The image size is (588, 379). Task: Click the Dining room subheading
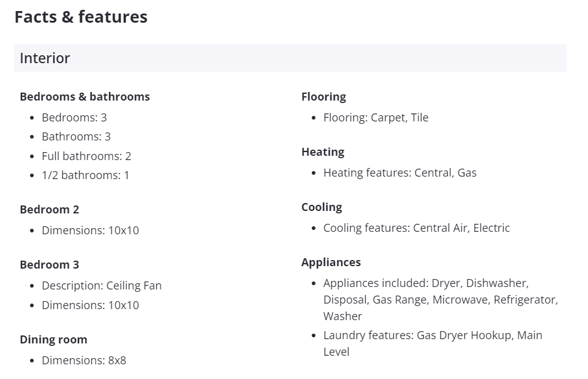click(53, 340)
